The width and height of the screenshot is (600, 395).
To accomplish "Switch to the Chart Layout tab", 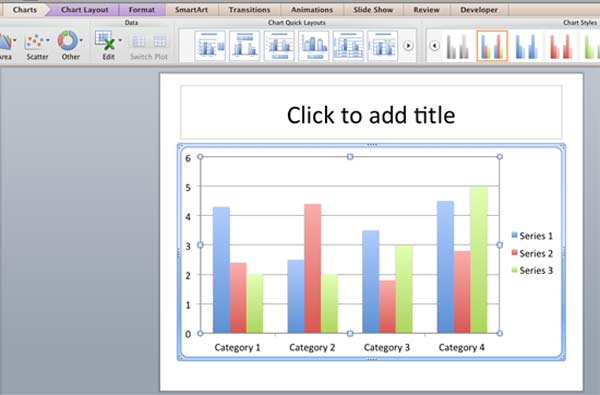I will pos(85,10).
